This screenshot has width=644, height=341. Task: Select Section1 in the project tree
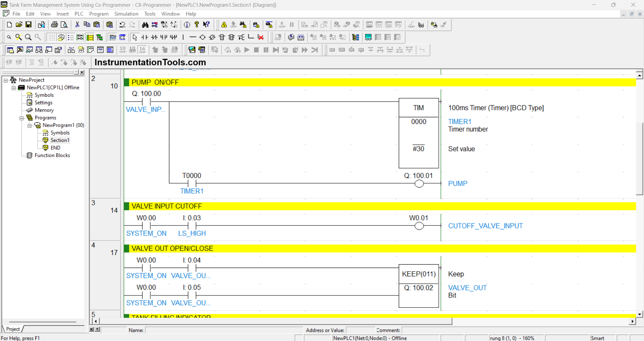tap(60, 140)
